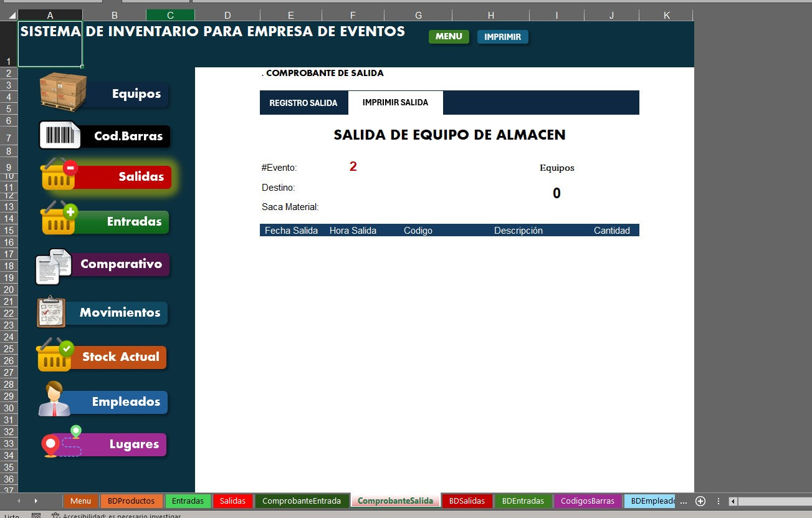The width and height of the screenshot is (812, 518).
Task: Click the cardboard boxes Equipos icon
Action: click(x=63, y=92)
